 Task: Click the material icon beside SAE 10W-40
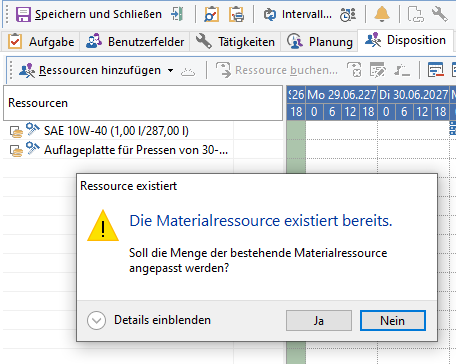tap(16, 131)
